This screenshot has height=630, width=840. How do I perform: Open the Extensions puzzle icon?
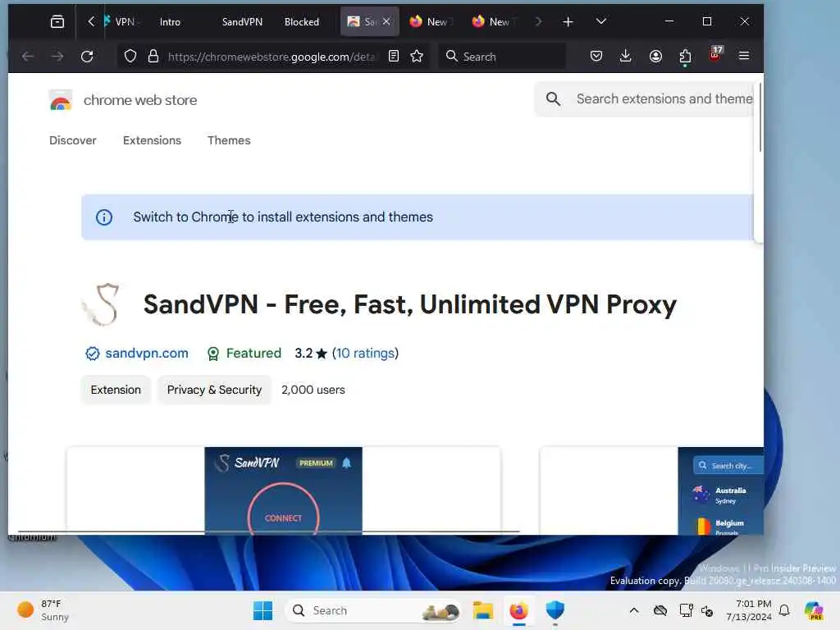685,57
